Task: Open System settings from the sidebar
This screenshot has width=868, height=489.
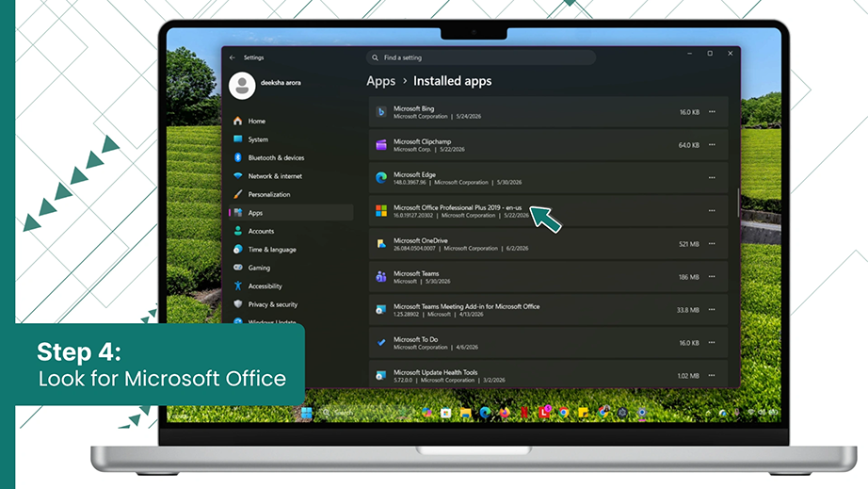Action: [291, 139]
